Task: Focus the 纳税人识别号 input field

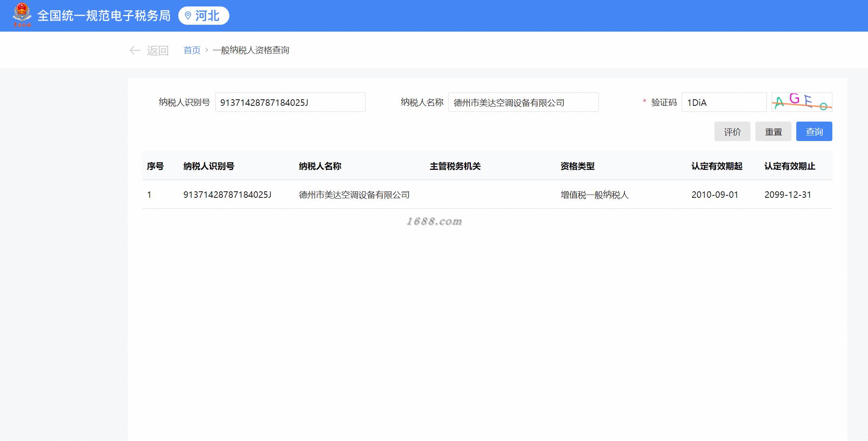Action: pos(290,103)
